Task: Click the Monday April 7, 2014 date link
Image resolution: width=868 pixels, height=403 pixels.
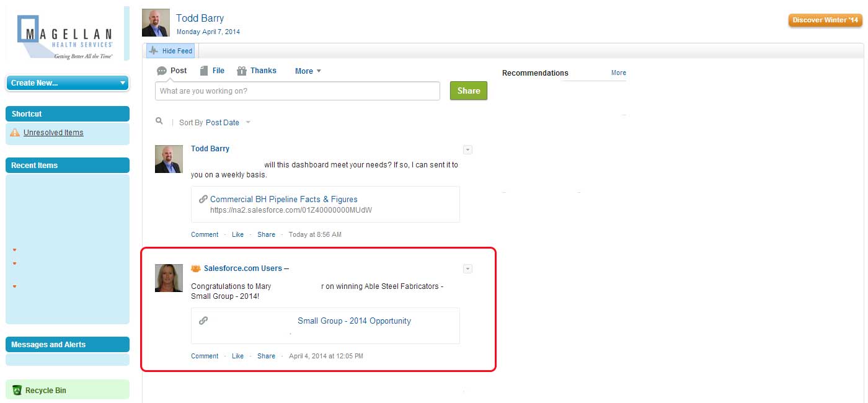Action: pos(208,32)
